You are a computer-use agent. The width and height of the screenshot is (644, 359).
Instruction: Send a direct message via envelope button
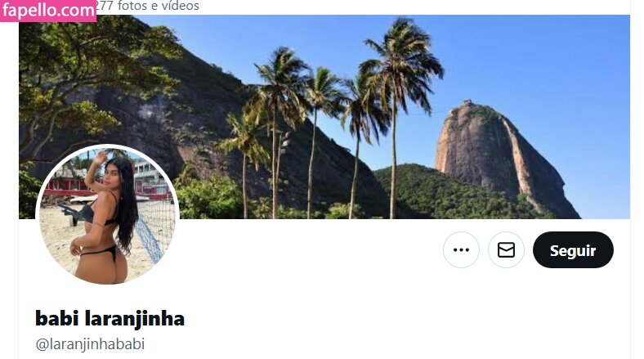506,249
